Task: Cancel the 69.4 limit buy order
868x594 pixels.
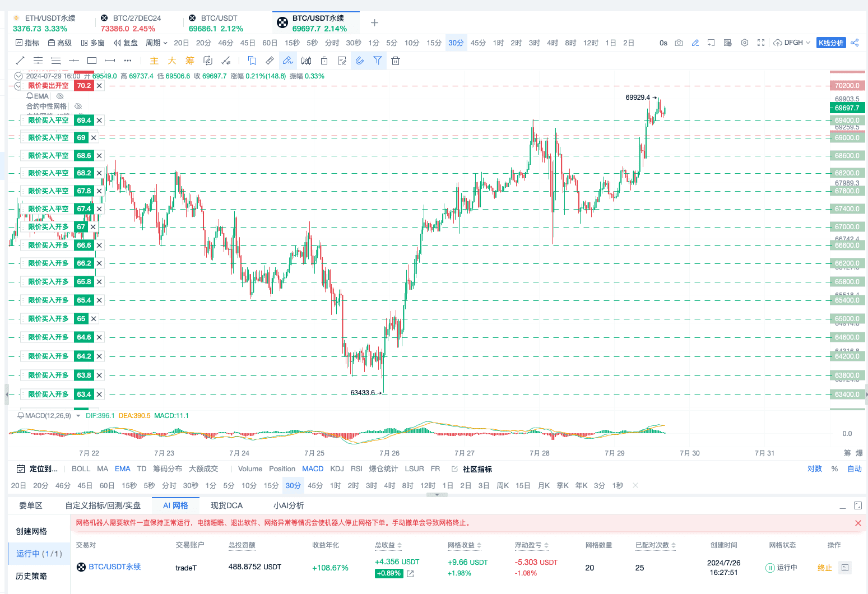Action: pos(99,120)
